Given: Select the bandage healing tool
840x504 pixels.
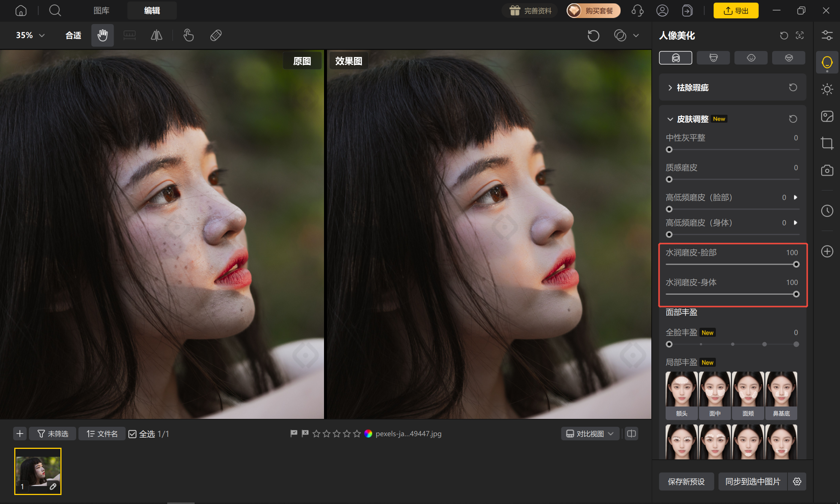Looking at the screenshot, I should point(216,36).
